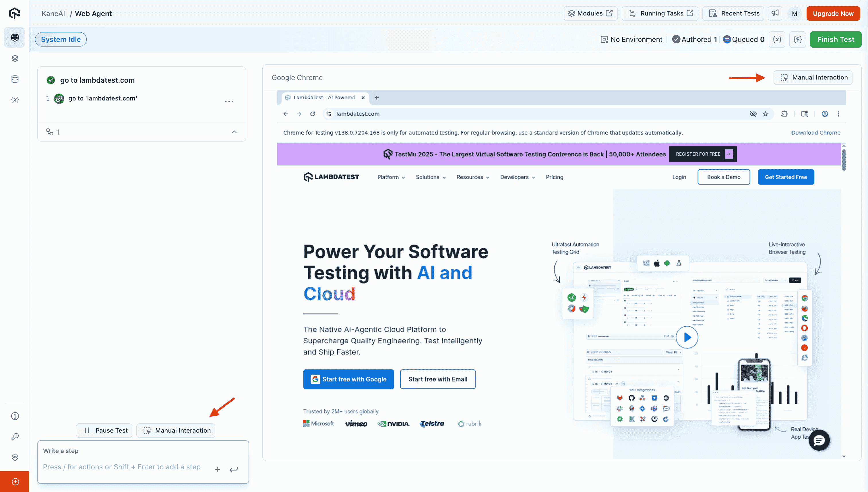Click the Login link

[679, 177]
